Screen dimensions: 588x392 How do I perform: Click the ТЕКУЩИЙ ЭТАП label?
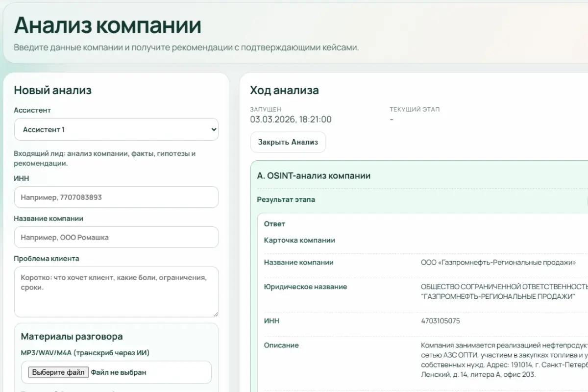[415, 109]
